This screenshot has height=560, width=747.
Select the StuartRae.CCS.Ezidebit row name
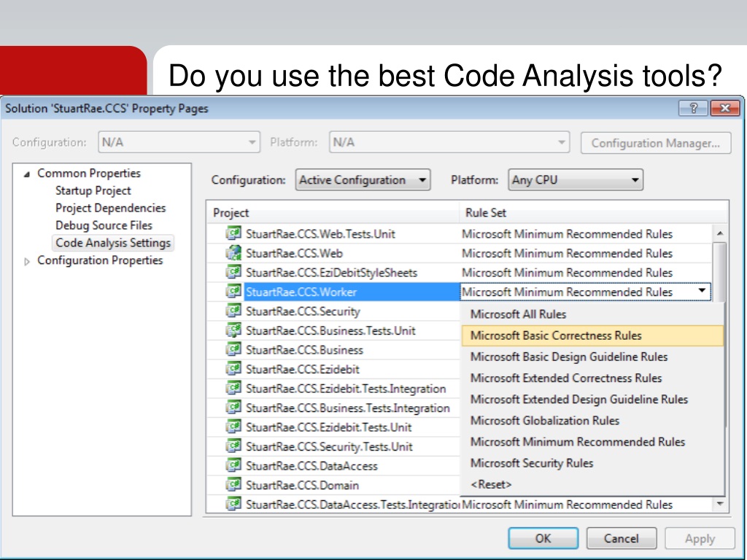(x=303, y=370)
